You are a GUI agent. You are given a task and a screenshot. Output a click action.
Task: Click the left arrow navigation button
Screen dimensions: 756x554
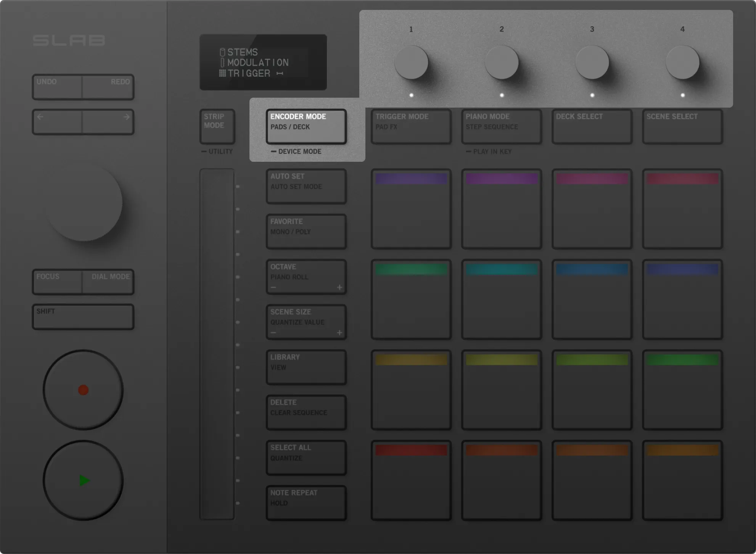(x=57, y=122)
